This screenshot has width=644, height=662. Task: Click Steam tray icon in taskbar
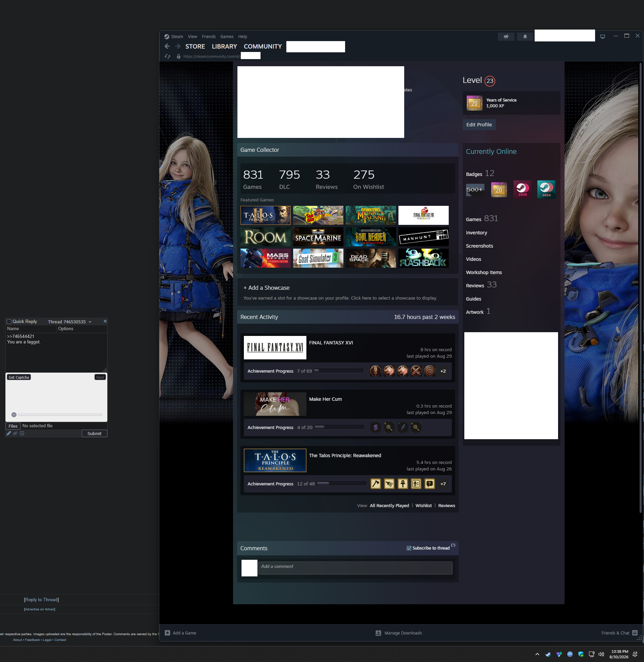point(548,654)
